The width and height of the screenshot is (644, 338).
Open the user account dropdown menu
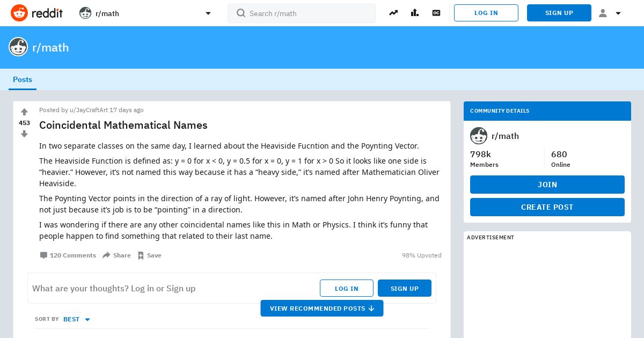coord(610,13)
